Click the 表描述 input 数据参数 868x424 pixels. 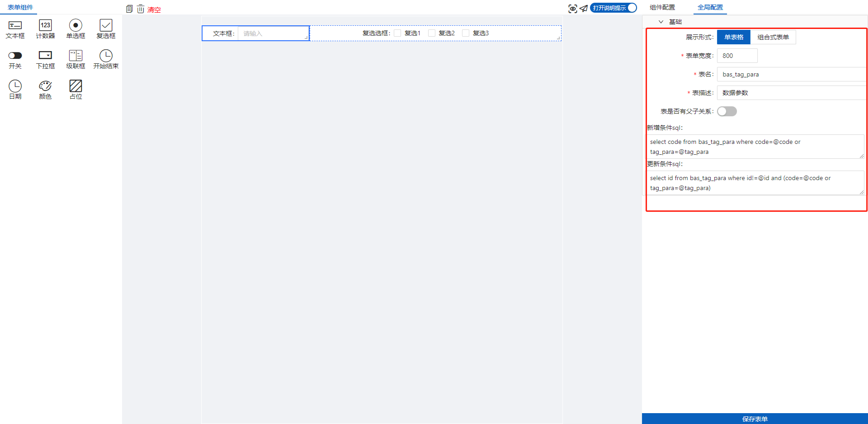(791, 93)
